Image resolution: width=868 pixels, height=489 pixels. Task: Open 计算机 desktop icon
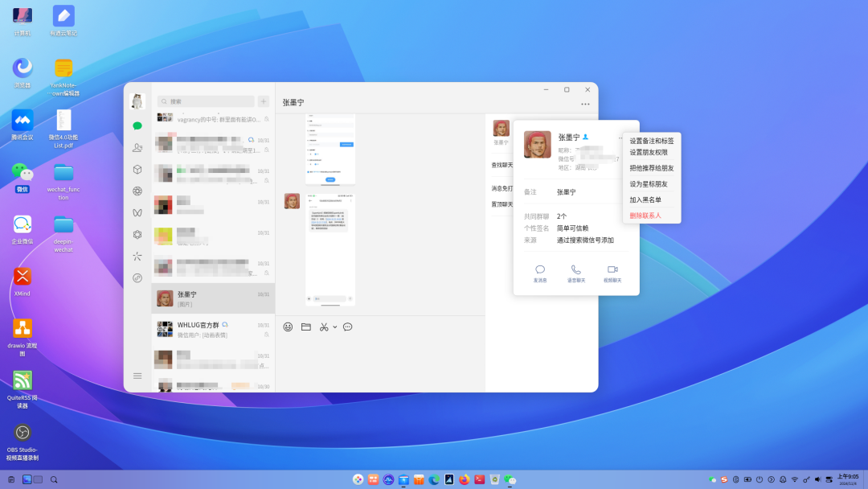click(23, 21)
